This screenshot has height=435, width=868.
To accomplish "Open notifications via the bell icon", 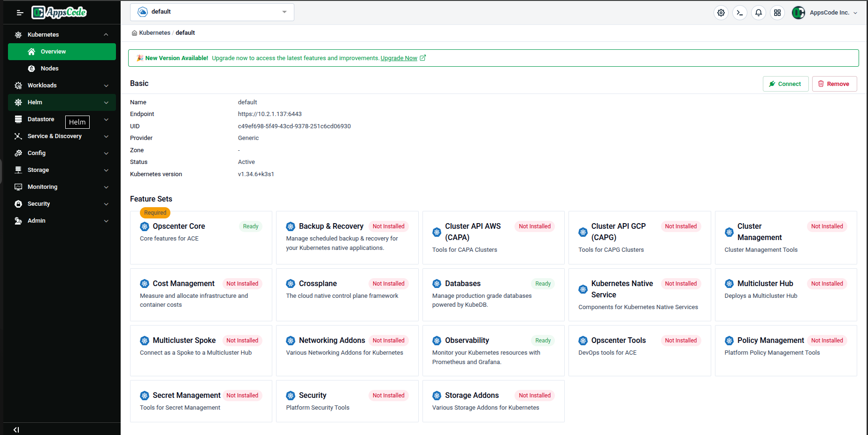I will point(759,13).
